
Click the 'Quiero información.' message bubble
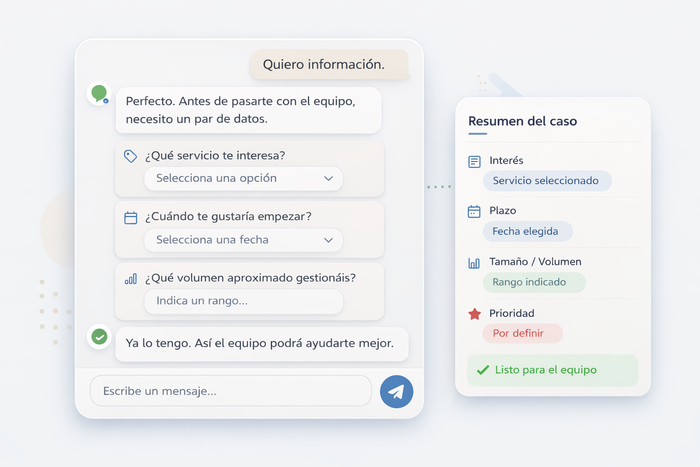tap(330, 65)
